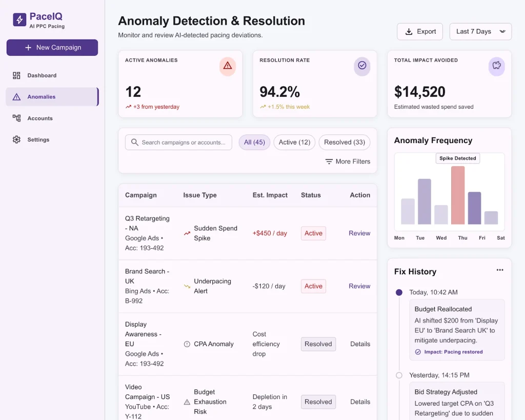Click the $14,520 total impact value
The height and width of the screenshot is (420, 525).
[x=420, y=92]
